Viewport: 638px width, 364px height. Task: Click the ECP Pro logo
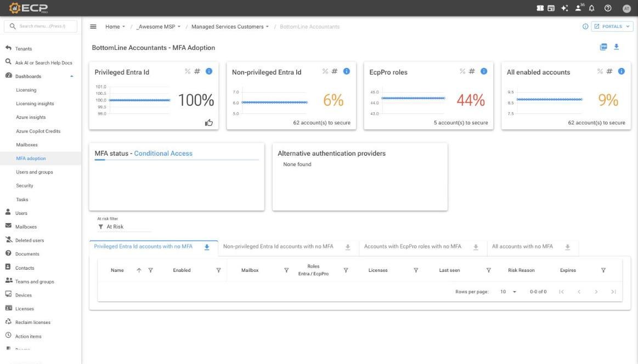[x=29, y=8]
